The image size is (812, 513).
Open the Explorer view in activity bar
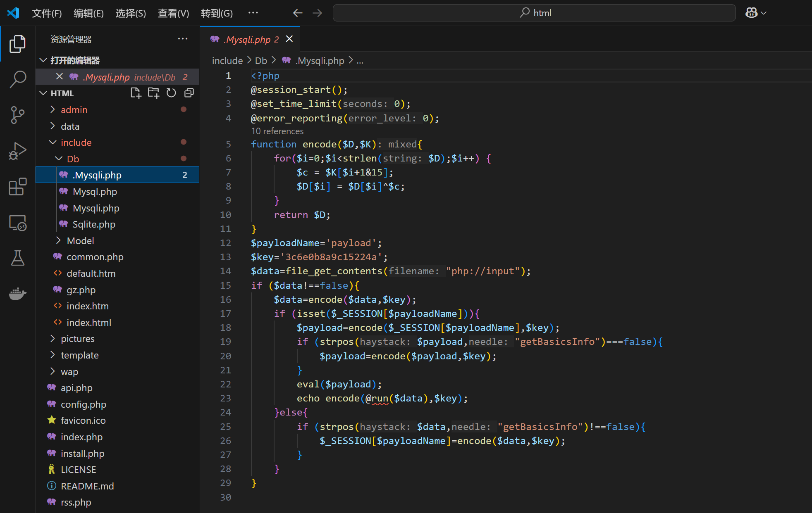tap(17, 44)
